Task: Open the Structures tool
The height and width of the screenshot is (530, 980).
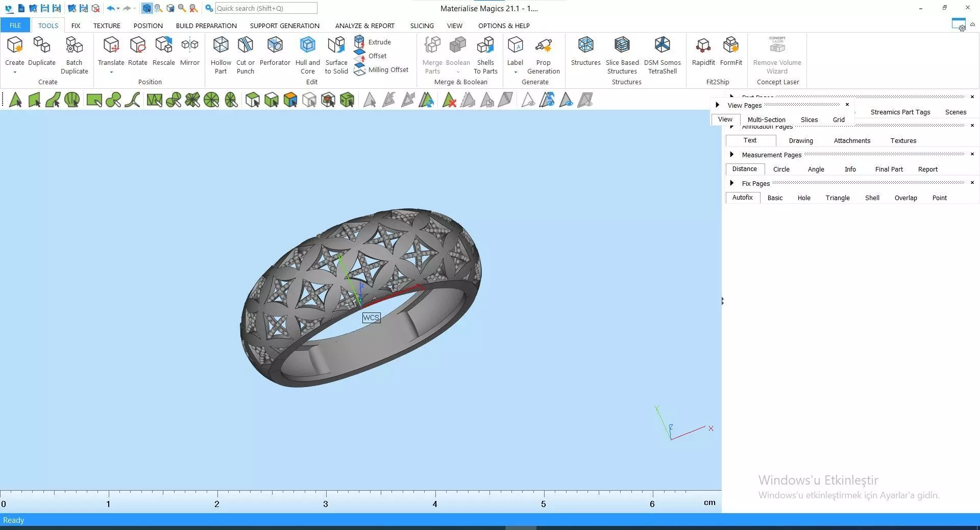Action: [x=585, y=51]
